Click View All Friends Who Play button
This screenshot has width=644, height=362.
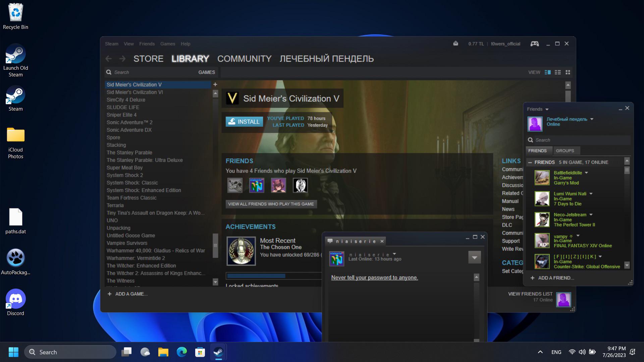point(271,204)
